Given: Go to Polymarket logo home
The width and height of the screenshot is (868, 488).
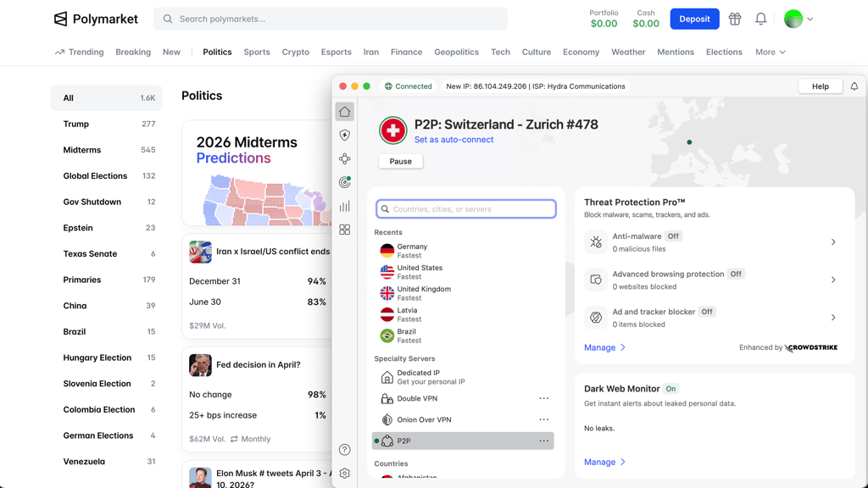Looking at the screenshot, I should (x=95, y=19).
